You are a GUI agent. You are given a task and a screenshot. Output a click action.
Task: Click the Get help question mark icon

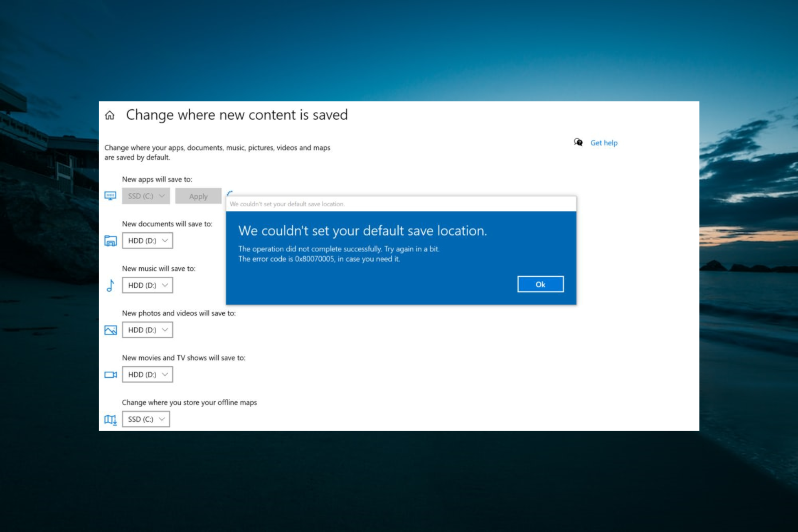point(578,143)
